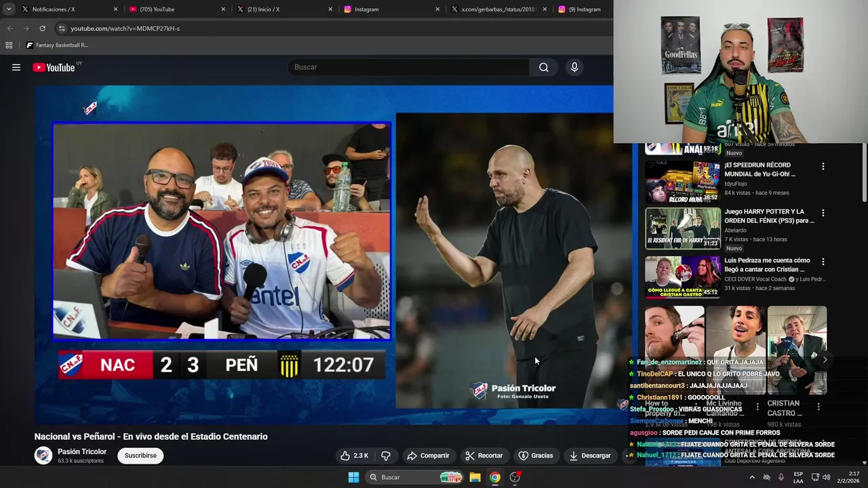Open the Yu-Gi-Oh speedrun video thumbnail

682,182
